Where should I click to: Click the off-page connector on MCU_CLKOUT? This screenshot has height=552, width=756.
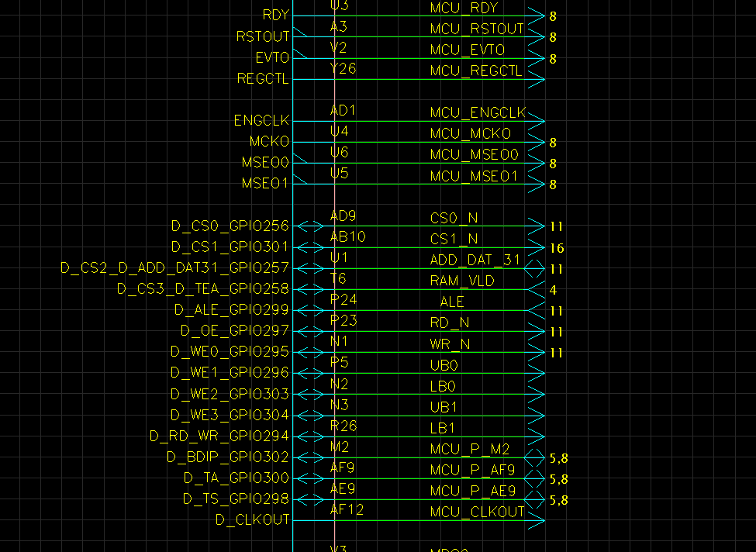[x=537, y=521]
